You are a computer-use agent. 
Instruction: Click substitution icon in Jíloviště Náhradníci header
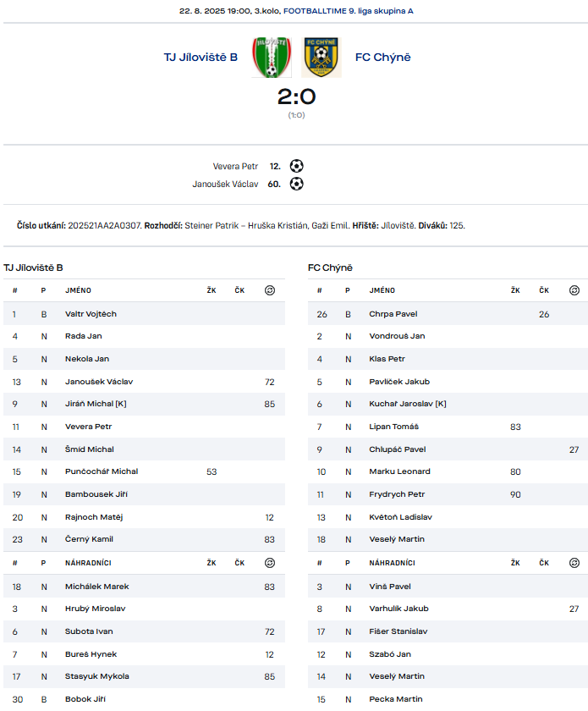(x=270, y=563)
